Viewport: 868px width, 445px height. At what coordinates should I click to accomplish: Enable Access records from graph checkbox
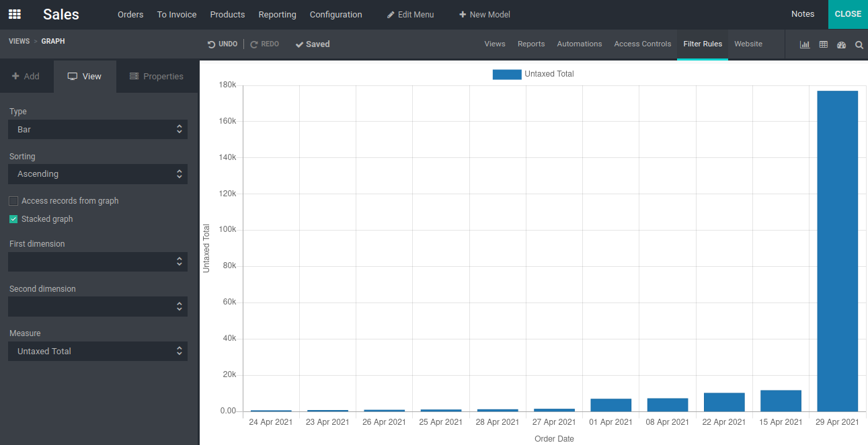[13, 201]
